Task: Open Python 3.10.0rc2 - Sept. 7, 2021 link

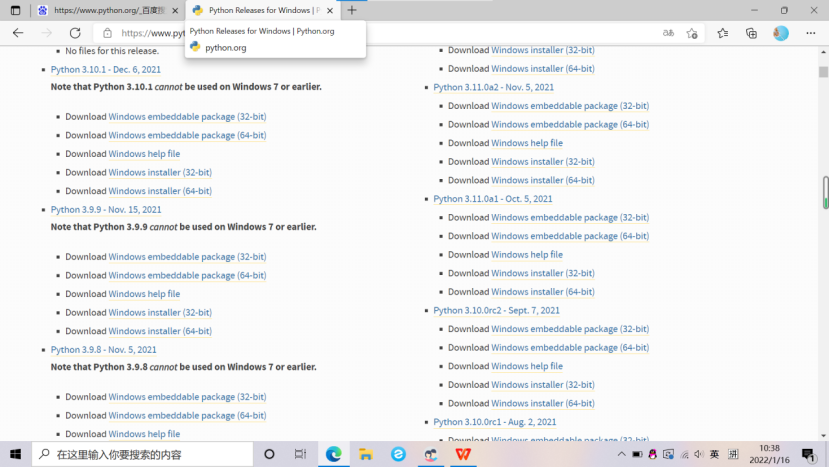Action: coord(496,310)
